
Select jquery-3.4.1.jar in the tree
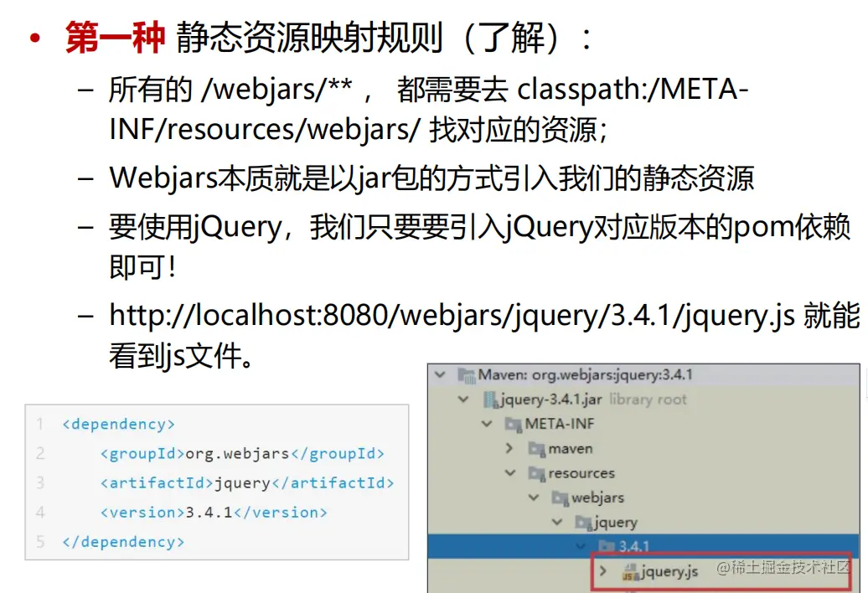550,400
